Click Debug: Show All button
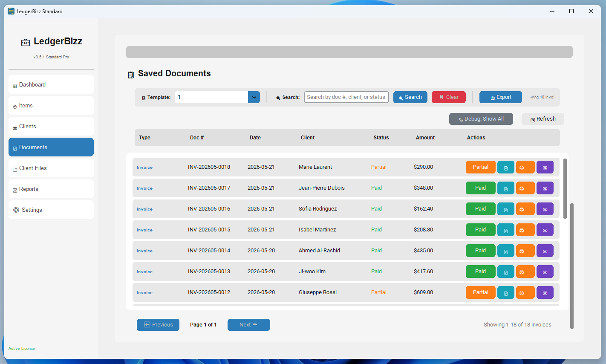This screenshot has height=364, width=606. 481,119
